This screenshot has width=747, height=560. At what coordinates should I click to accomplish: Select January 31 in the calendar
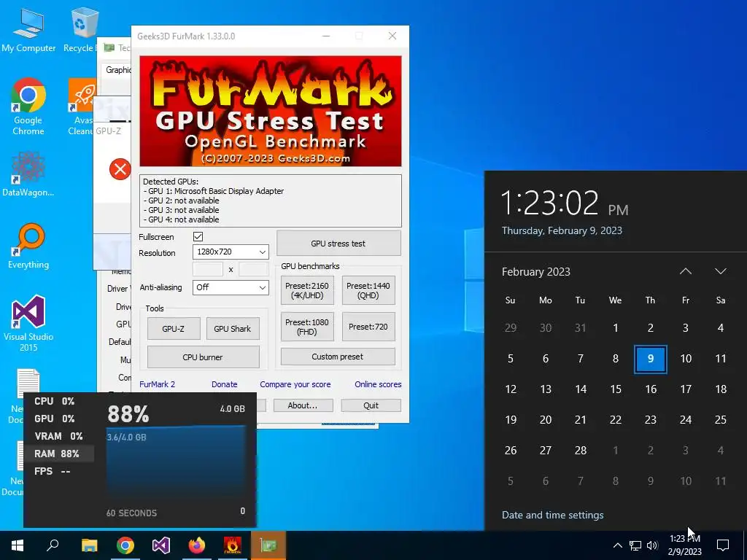(x=580, y=327)
